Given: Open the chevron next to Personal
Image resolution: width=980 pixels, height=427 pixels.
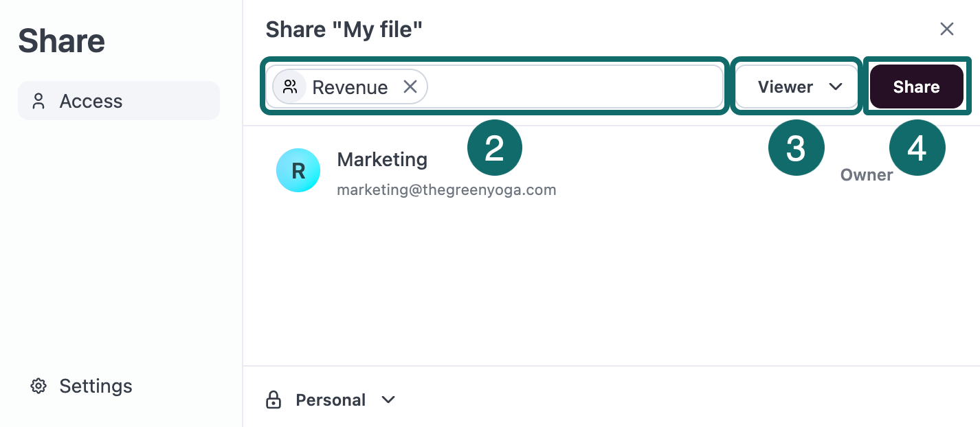Looking at the screenshot, I should pyautogui.click(x=388, y=400).
